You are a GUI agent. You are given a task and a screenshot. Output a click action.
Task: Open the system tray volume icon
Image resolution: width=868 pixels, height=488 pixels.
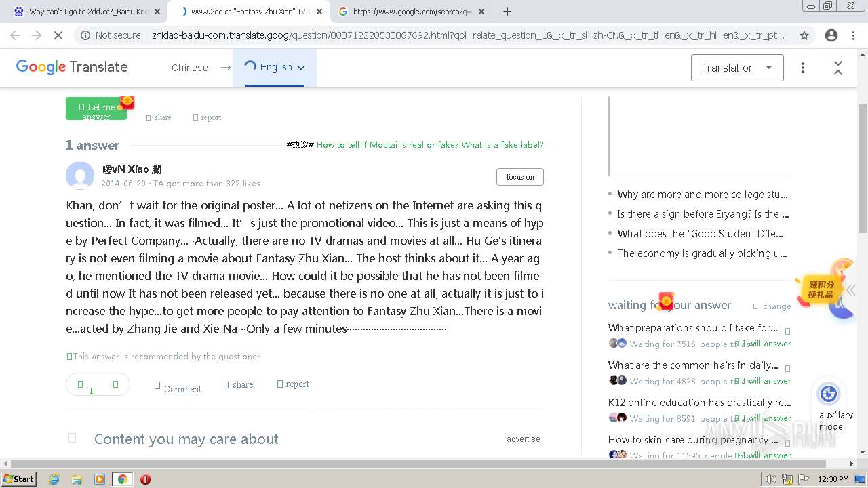[771, 479]
